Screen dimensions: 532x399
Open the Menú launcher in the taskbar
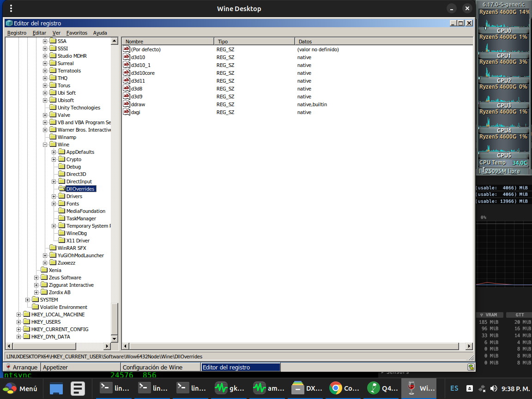[x=20, y=388]
